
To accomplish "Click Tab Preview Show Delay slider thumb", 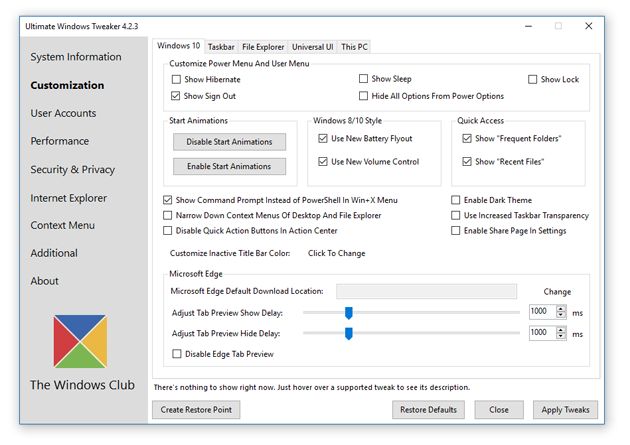I will (349, 313).
